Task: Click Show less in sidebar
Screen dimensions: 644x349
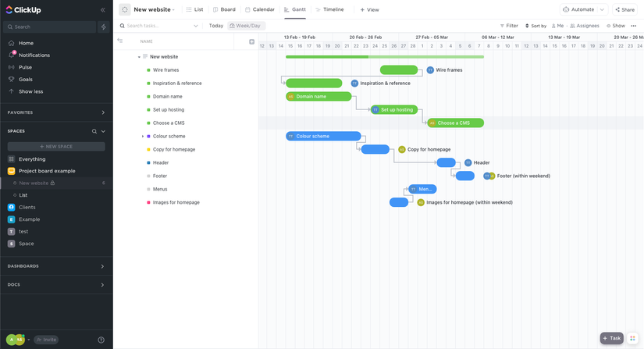Action: click(30, 91)
